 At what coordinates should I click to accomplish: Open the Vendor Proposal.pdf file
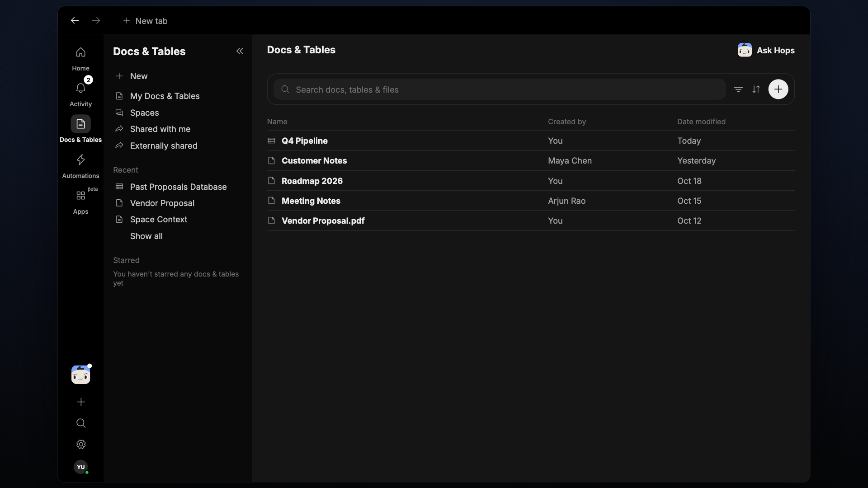(x=530, y=221)
